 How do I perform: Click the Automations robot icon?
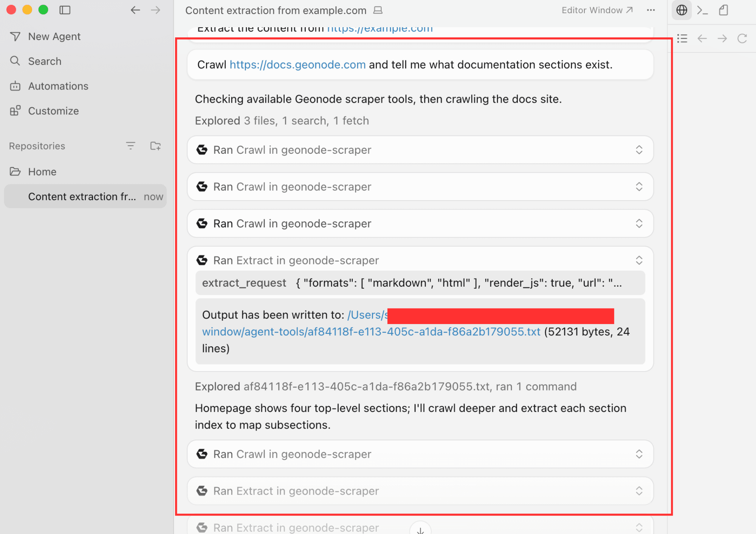tap(15, 86)
